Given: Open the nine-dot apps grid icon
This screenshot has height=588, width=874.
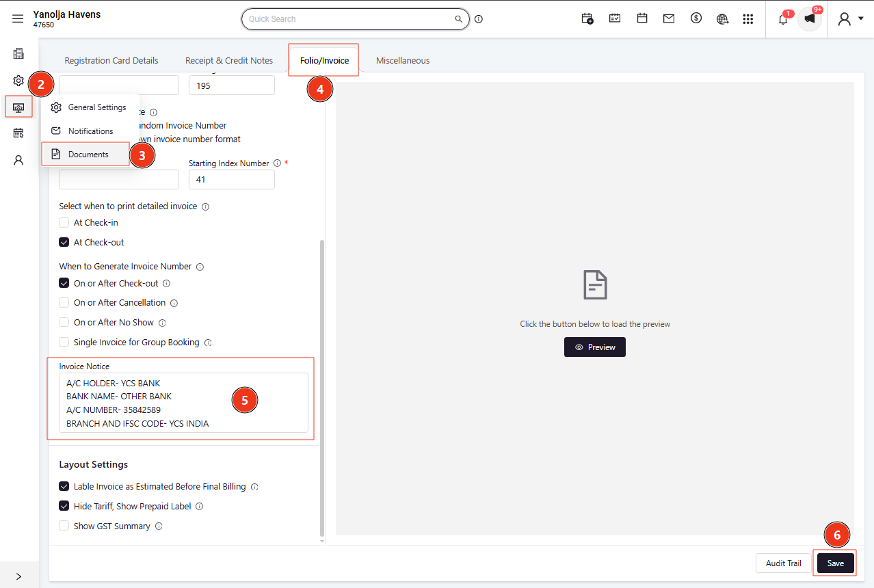Looking at the screenshot, I should (748, 19).
